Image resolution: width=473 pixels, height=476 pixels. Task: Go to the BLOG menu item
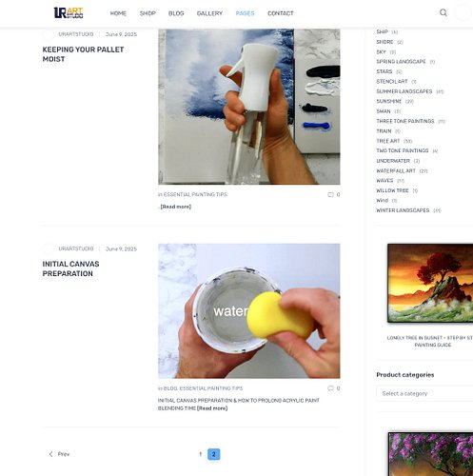click(176, 13)
